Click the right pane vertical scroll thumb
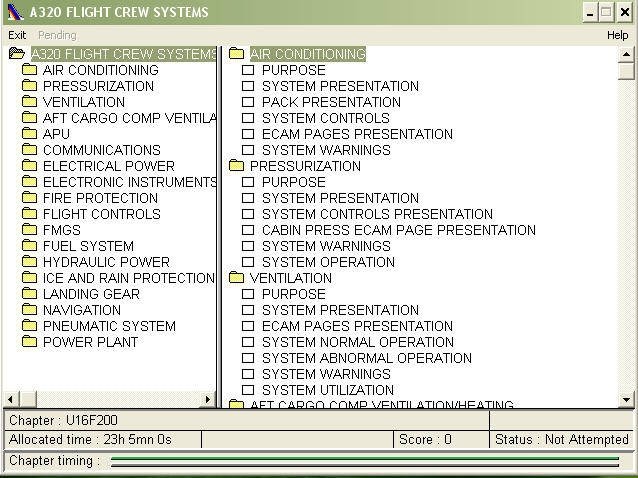638x478 pixels. click(x=626, y=72)
